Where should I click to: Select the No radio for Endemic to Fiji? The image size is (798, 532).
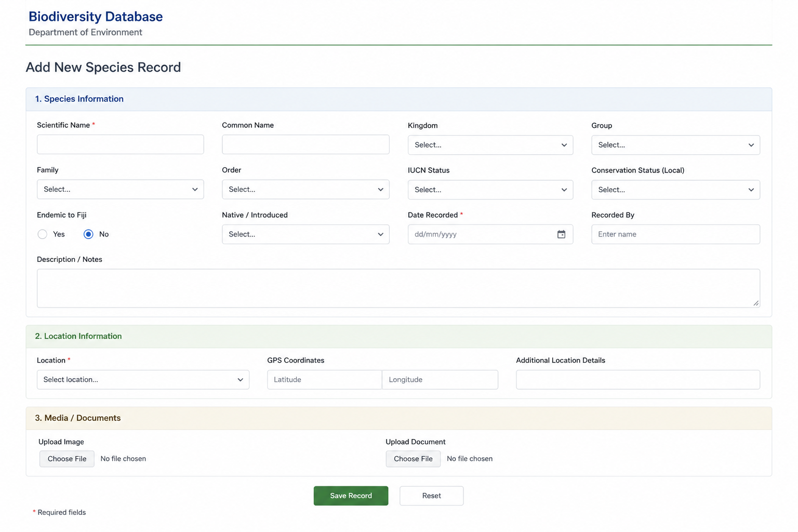point(88,234)
